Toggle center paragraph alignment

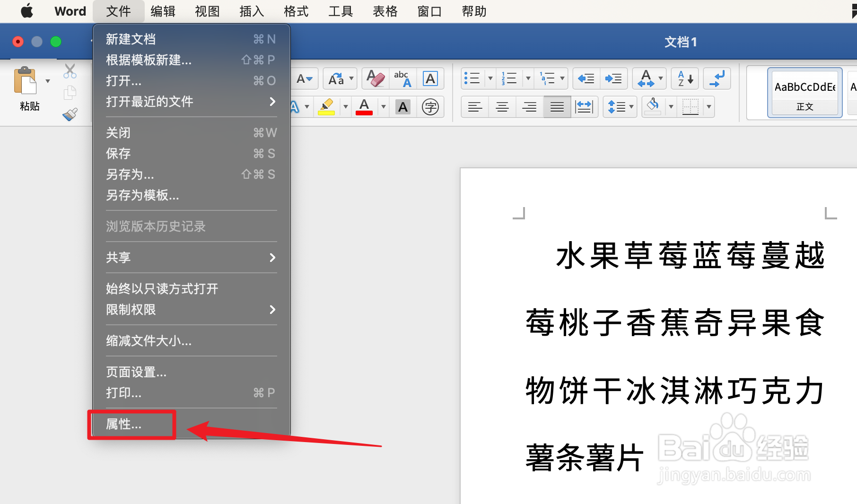pos(502,107)
